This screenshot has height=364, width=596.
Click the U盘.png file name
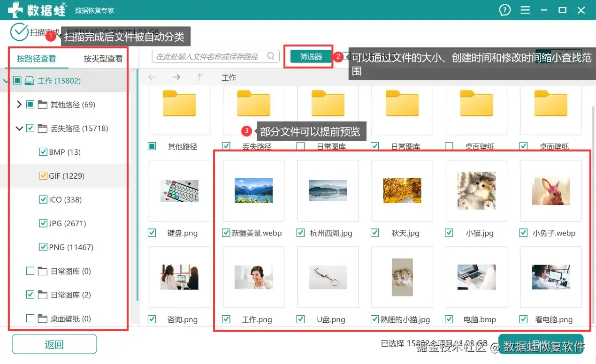[x=331, y=320]
